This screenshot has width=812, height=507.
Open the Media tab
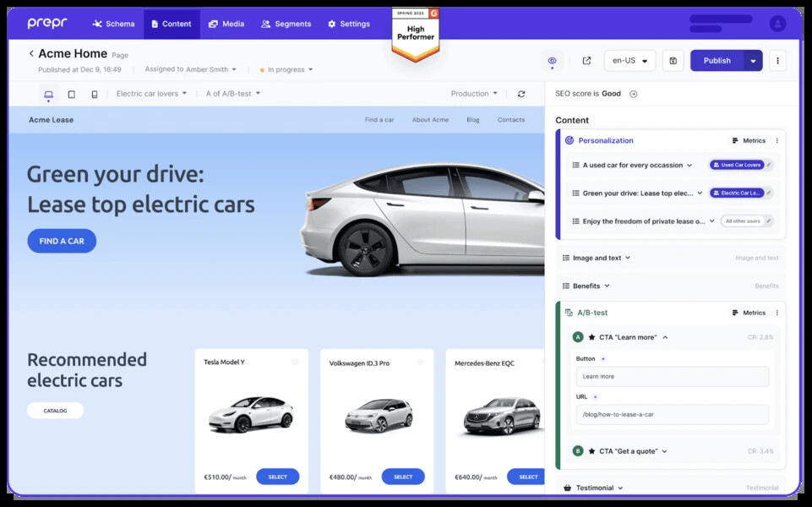click(x=226, y=24)
